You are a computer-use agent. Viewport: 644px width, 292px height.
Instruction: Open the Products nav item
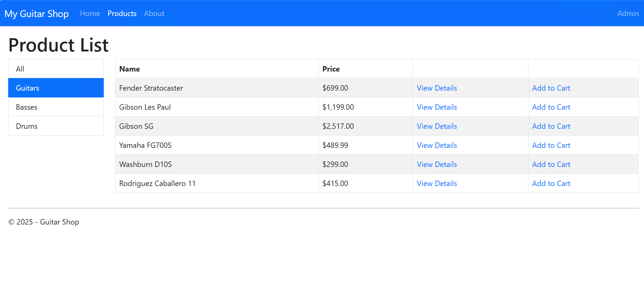pos(122,13)
